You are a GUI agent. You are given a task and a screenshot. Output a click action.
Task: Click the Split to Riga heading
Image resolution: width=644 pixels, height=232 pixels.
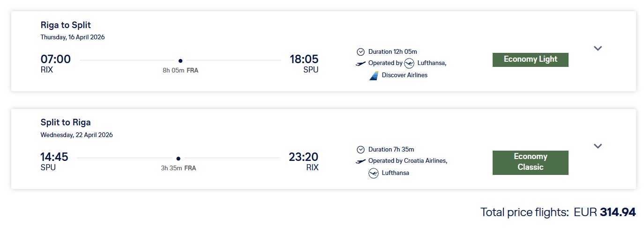coord(66,123)
